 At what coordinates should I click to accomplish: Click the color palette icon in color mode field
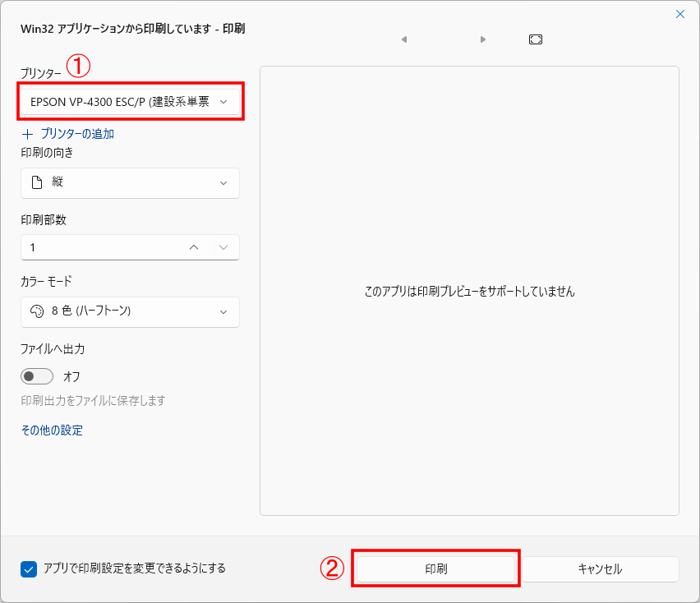click(x=37, y=312)
